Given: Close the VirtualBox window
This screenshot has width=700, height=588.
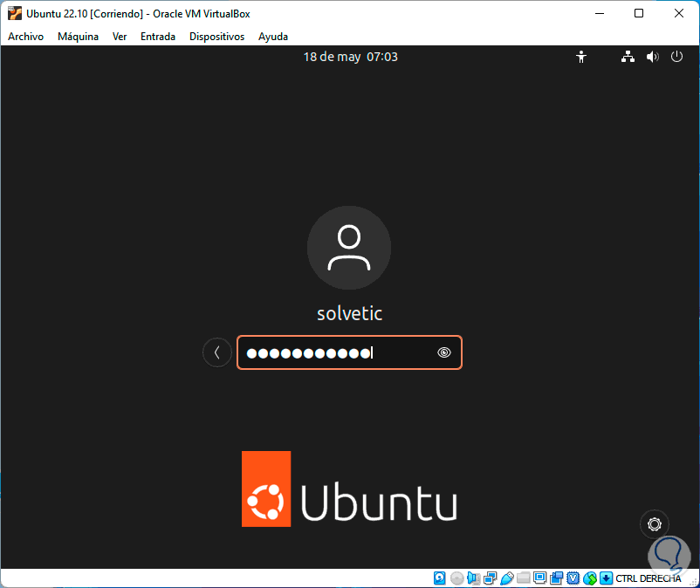Looking at the screenshot, I should pos(678,13).
